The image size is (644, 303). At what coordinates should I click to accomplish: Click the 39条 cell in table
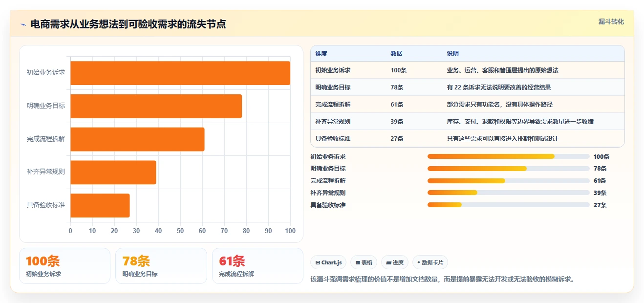click(397, 122)
